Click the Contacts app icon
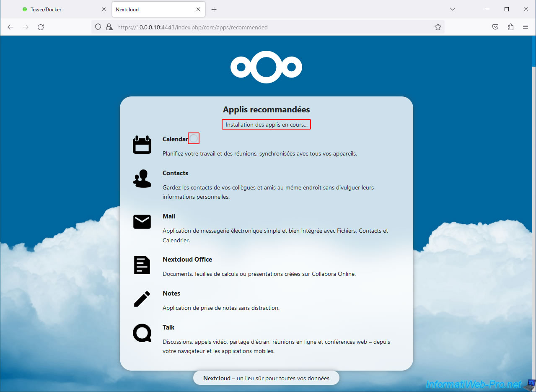The width and height of the screenshot is (536, 392). tap(142, 179)
